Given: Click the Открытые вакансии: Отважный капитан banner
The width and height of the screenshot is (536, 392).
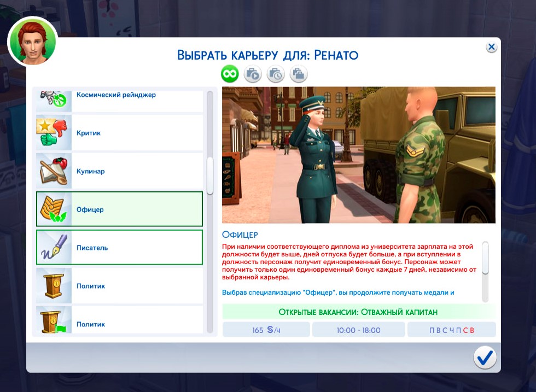Looking at the screenshot, I should [x=358, y=312].
